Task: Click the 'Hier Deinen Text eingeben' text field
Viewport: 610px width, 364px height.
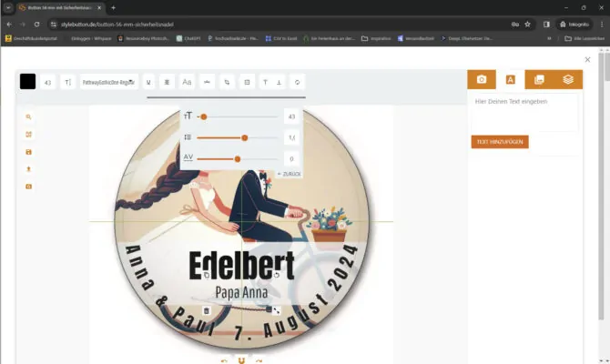Action: [524, 113]
